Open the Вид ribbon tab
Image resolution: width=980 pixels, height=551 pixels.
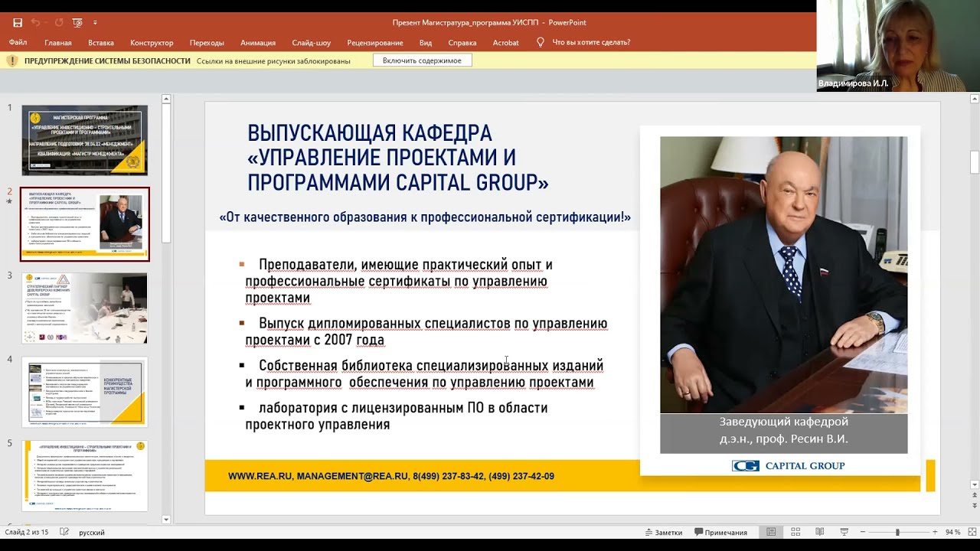coord(426,42)
